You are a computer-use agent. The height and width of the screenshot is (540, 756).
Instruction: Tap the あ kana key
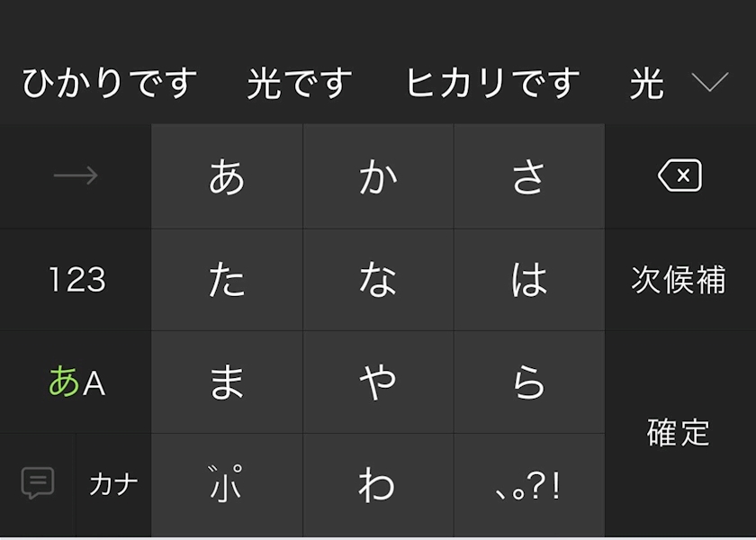click(x=227, y=176)
